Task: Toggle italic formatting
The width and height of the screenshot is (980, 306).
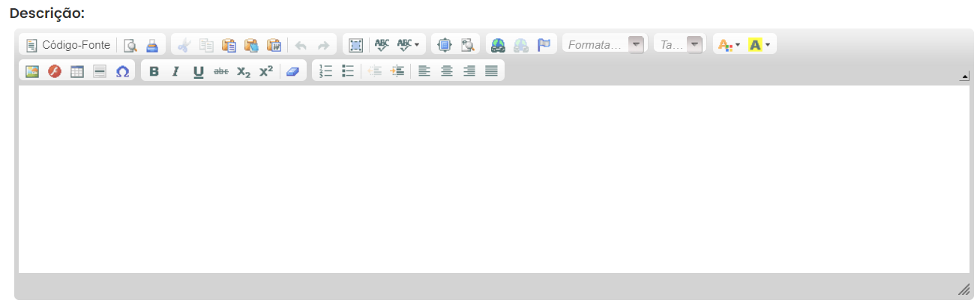Action: tap(176, 71)
